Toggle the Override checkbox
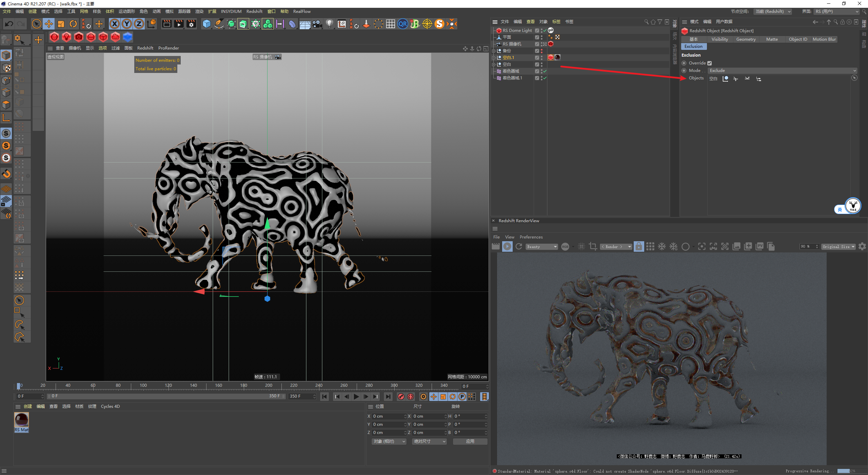 (x=709, y=63)
